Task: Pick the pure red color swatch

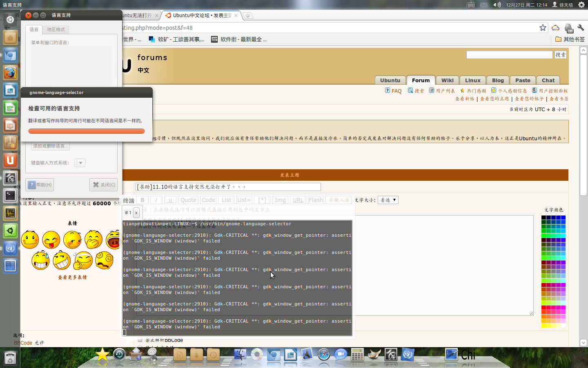Action: point(544,307)
